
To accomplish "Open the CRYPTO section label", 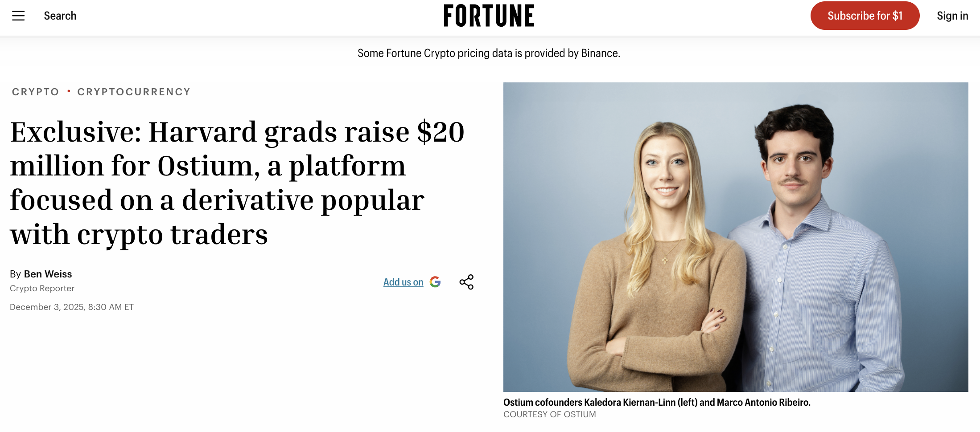I will [x=35, y=92].
